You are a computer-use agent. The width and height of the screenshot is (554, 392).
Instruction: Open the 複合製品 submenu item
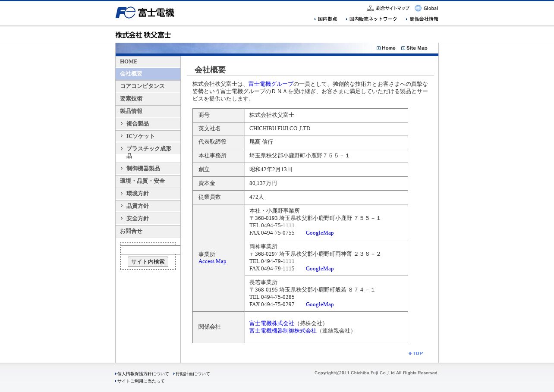point(148,124)
